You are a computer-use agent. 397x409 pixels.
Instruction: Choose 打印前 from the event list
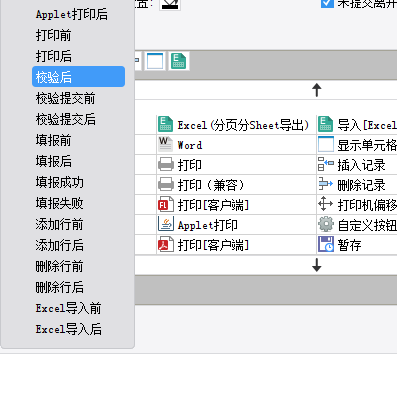54,35
